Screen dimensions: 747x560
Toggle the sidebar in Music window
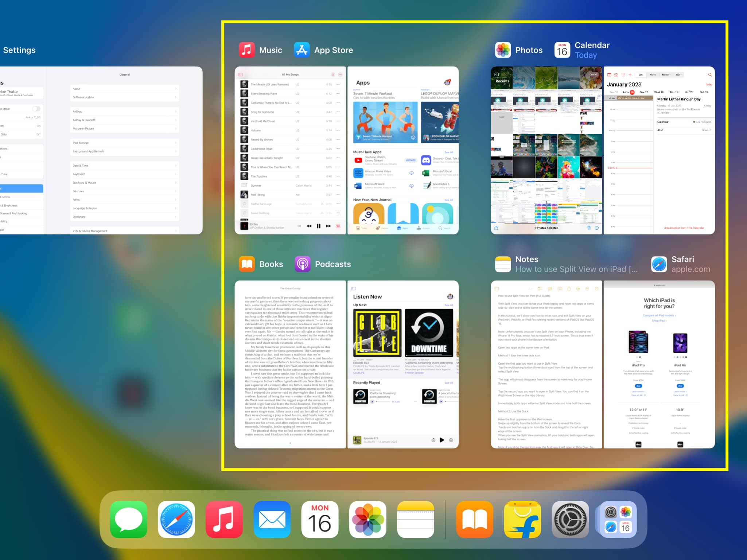click(241, 74)
